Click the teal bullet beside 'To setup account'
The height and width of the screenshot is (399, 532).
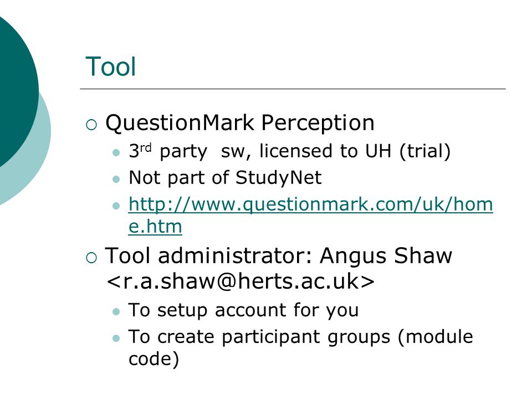(x=116, y=311)
